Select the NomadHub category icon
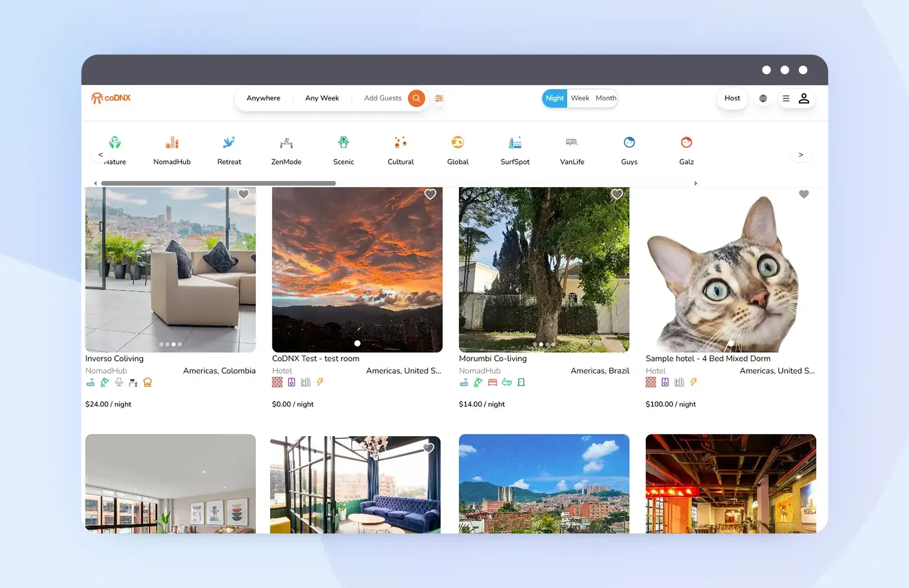 [172, 142]
